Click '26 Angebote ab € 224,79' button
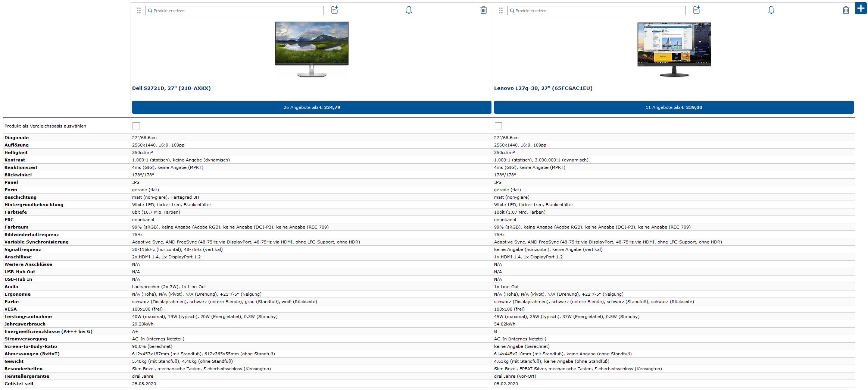The height and width of the screenshot is (390, 868). tap(312, 107)
